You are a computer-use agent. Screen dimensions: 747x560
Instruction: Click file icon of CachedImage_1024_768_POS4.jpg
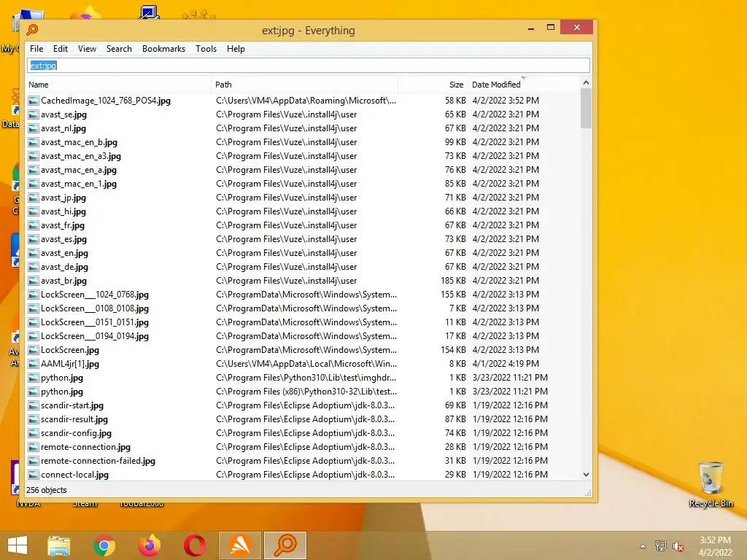pos(33,101)
